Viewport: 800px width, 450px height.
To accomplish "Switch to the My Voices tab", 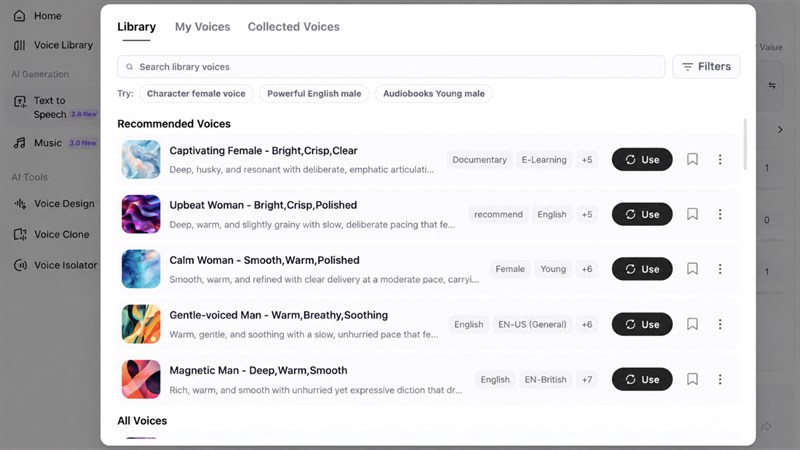I will point(203,27).
